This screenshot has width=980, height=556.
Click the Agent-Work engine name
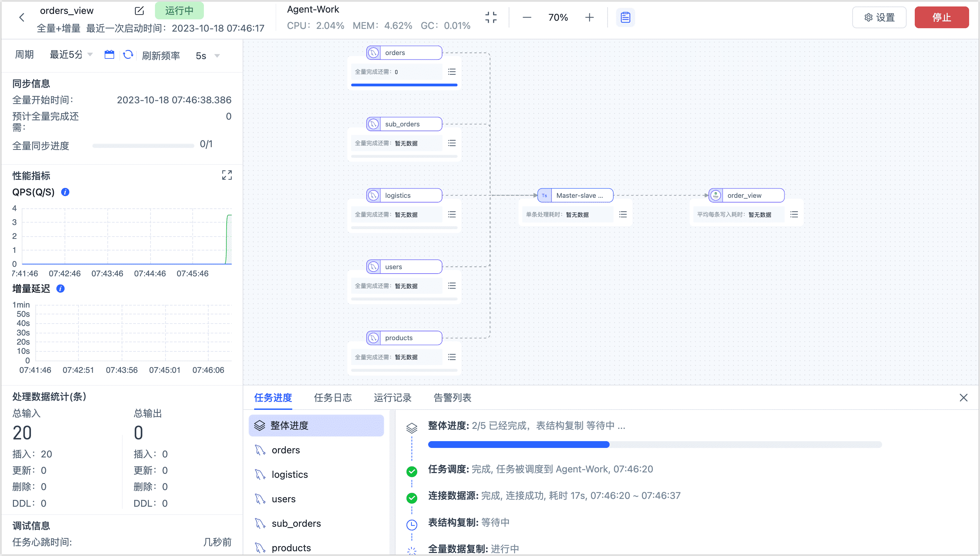tap(313, 9)
